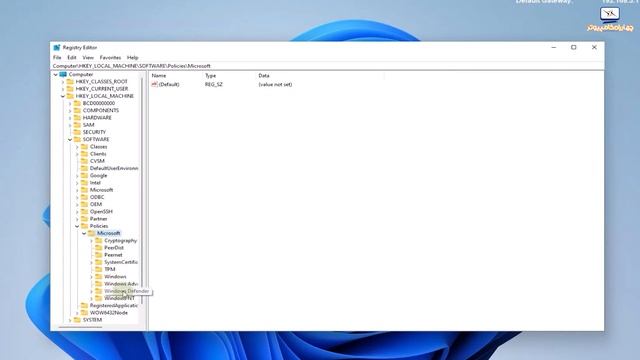
Task: Click the OpenSSH folder icon
Action: [84, 211]
